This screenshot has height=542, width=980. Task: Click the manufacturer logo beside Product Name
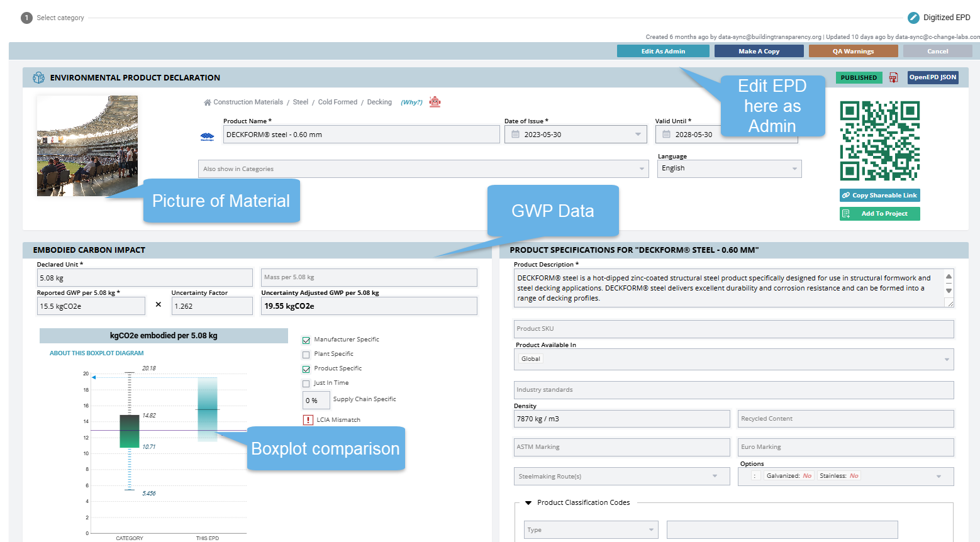[207, 136]
